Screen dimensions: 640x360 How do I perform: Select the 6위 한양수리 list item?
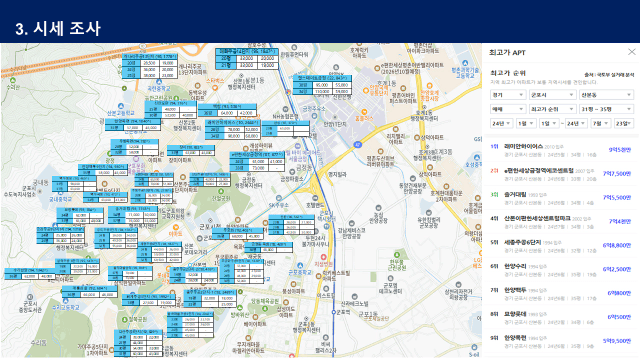coord(561,270)
